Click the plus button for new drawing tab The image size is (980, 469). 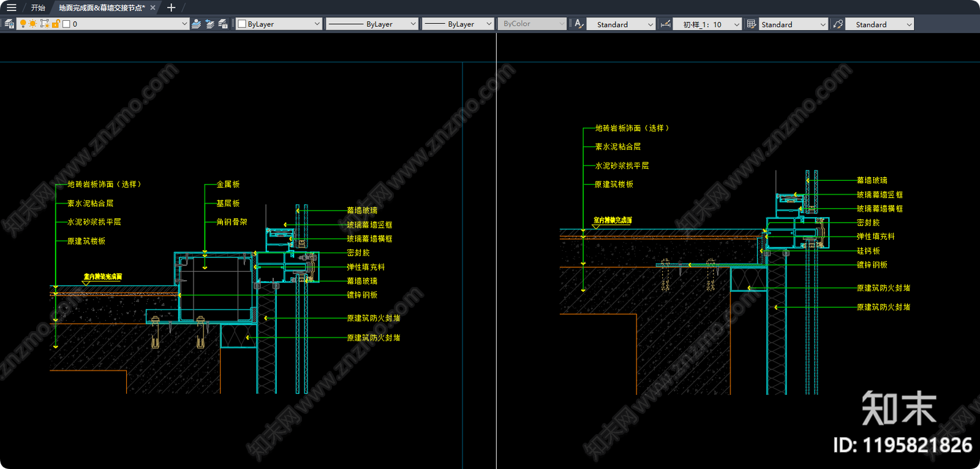click(x=171, y=7)
